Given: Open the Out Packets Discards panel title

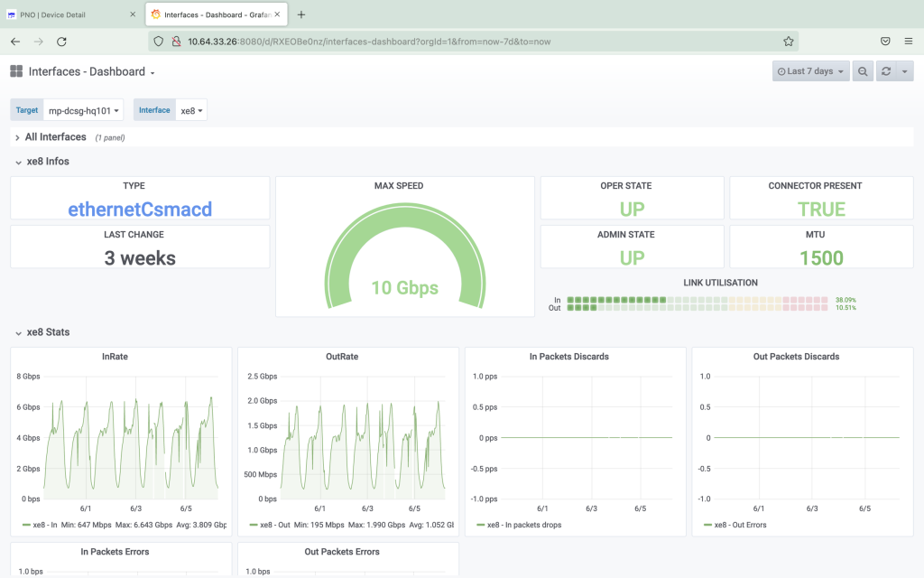Looking at the screenshot, I should click(x=796, y=356).
